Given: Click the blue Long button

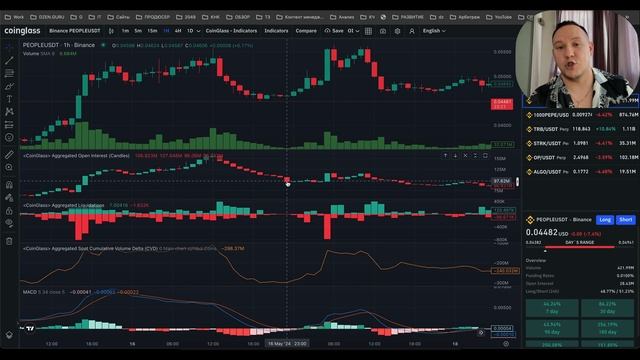Looking at the screenshot, I should pos(605,220).
